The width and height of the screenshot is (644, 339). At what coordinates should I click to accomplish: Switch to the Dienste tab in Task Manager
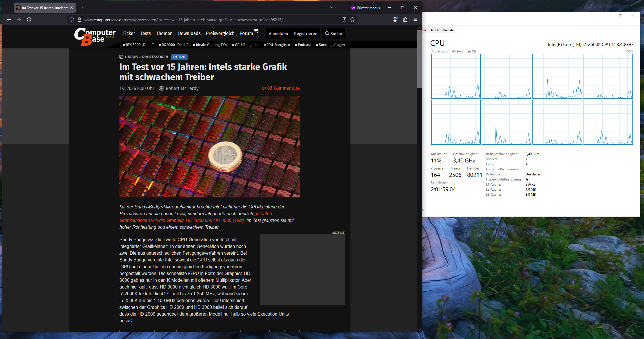pos(448,30)
